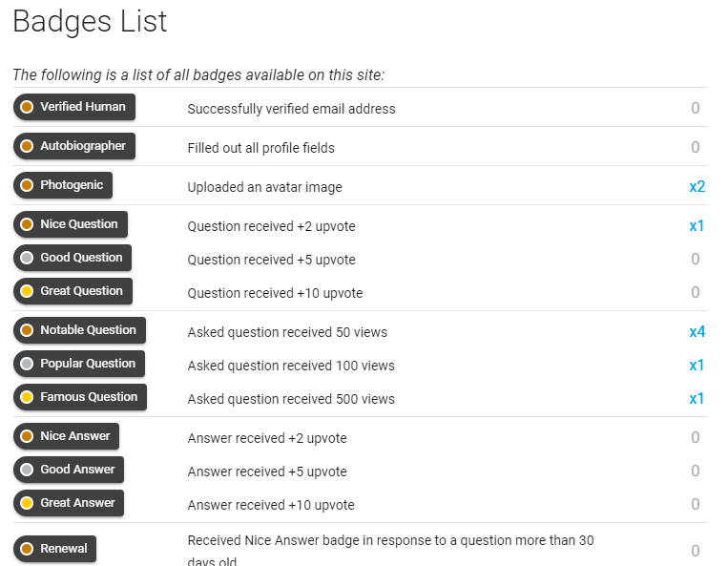Select the Photogenic badge
The height and width of the screenshot is (566, 728).
coord(63,185)
